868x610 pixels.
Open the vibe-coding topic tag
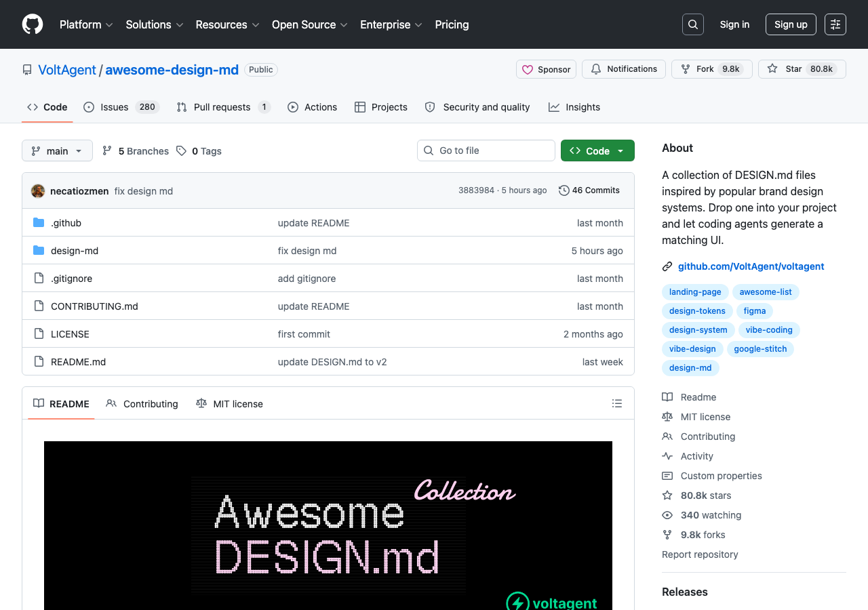tap(769, 330)
